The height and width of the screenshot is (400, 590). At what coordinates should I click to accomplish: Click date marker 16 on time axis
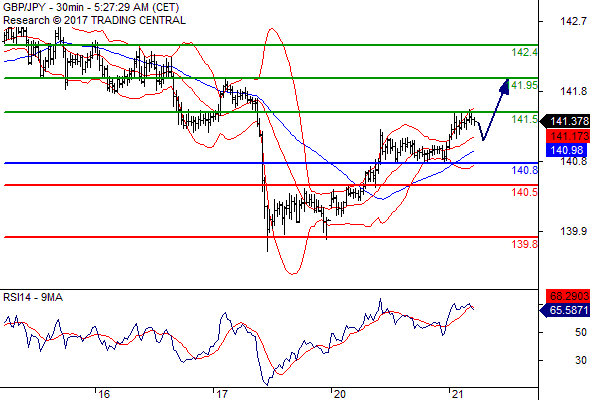click(104, 394)
